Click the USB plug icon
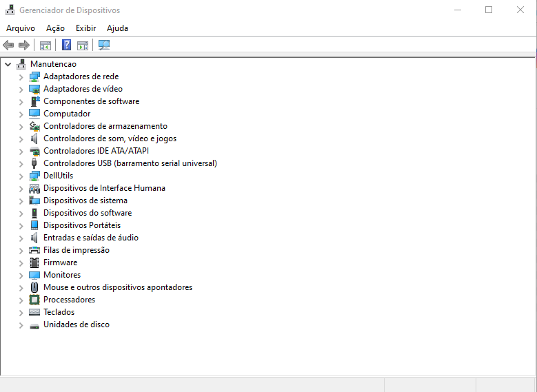The width and height of the screenshot is (537, 392). pyautogui.click(x=34, y=163)
